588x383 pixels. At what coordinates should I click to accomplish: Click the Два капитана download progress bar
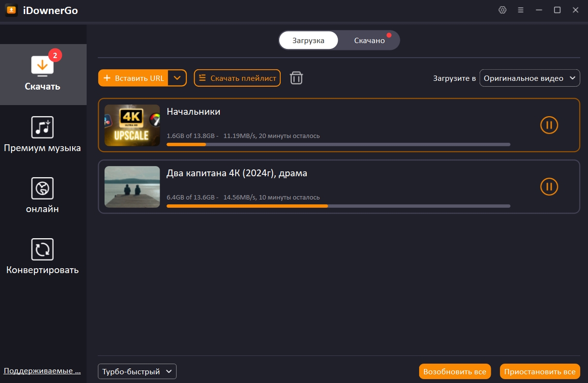point(338,206)
